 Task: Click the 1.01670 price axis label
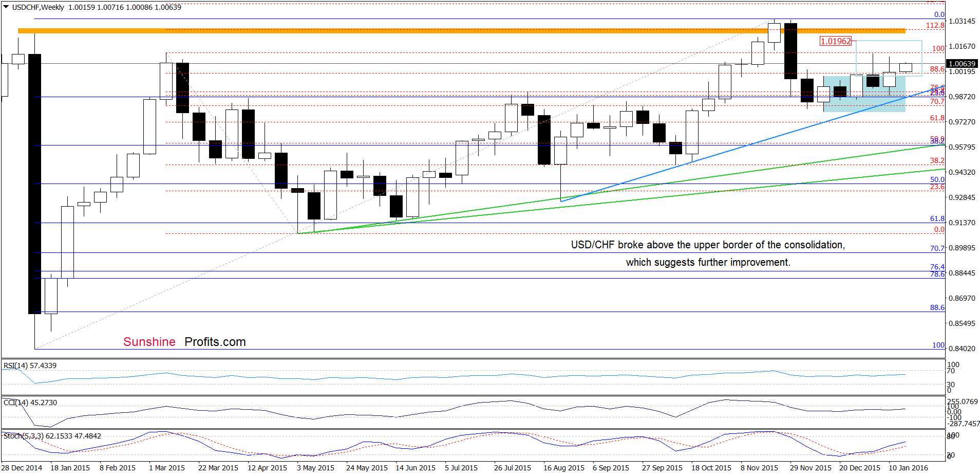click(x=962, y=46)
